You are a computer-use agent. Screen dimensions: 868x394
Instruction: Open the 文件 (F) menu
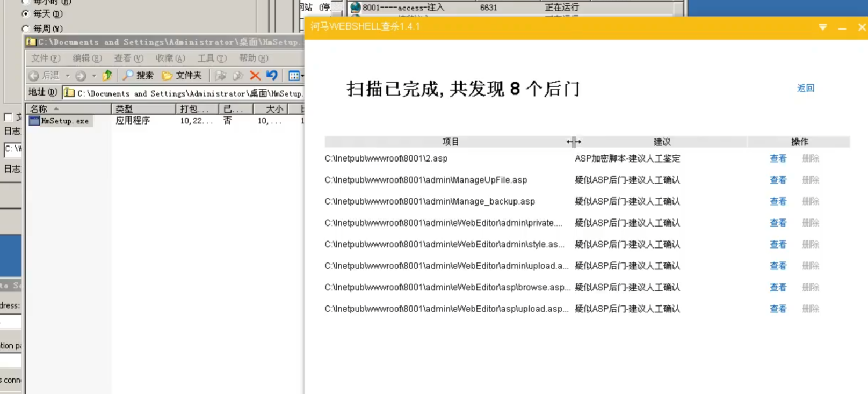pos(45,58)
